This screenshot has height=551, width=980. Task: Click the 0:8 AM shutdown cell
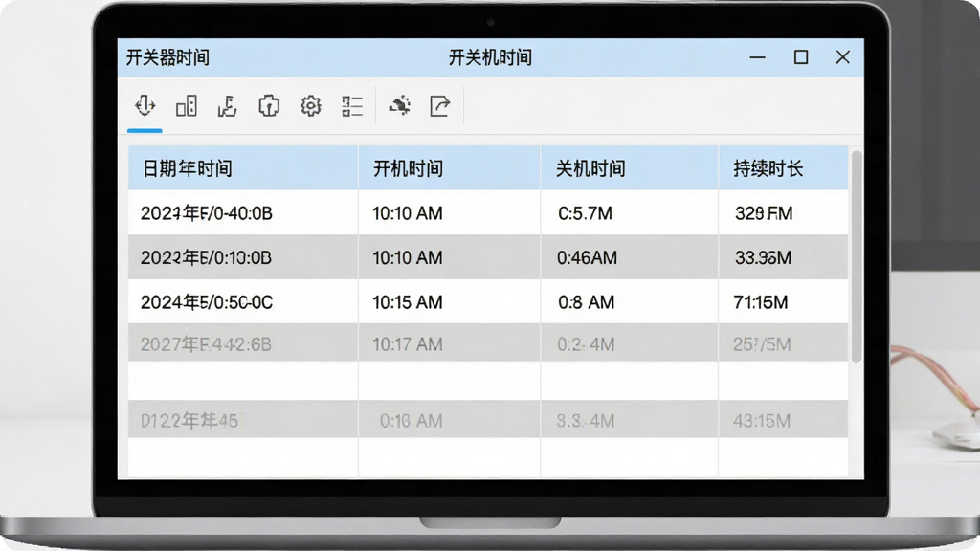click(x=630, y=301)
